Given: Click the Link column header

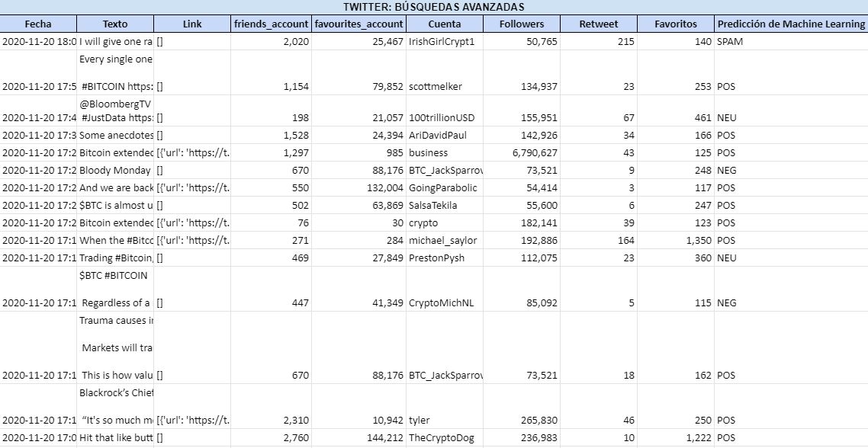Looking at the screenshot, I should [x=192, y=24].
